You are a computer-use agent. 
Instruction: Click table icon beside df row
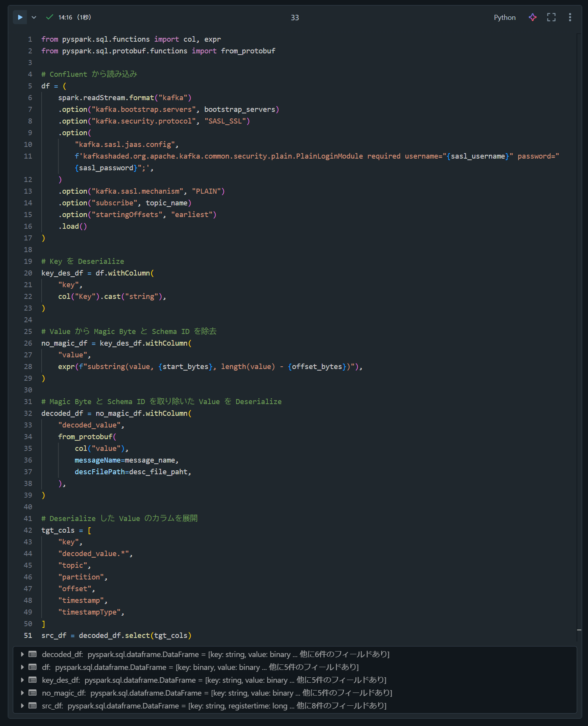(x=33, y=667)
